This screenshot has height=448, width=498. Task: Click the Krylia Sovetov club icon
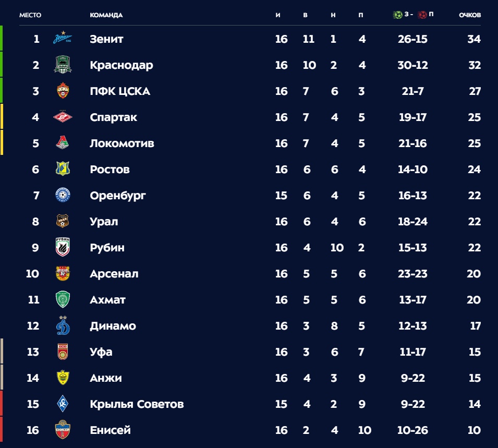(63, 404)
